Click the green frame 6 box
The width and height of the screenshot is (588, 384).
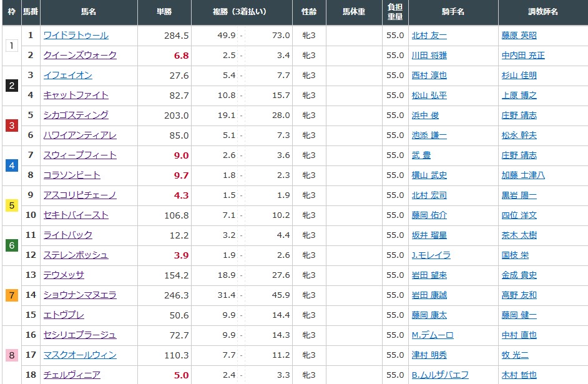point(11,245)
